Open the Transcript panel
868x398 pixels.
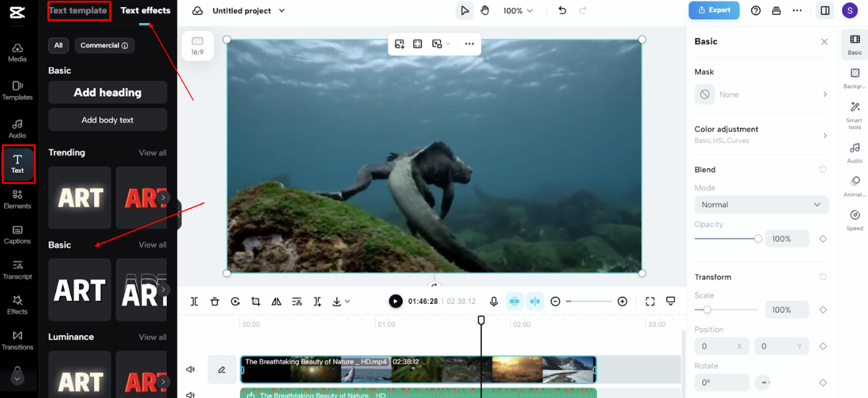[x=17, y=270]
